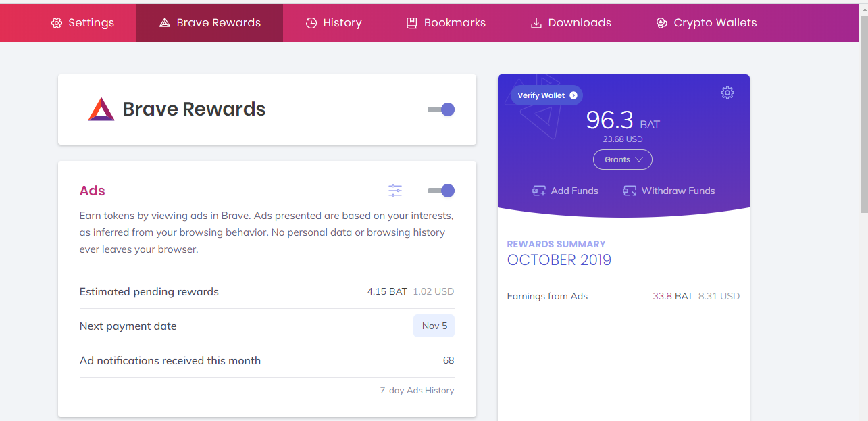Click the 23.68 USD balance text
This screenshot has height=421, width=868.
[623, 139]
